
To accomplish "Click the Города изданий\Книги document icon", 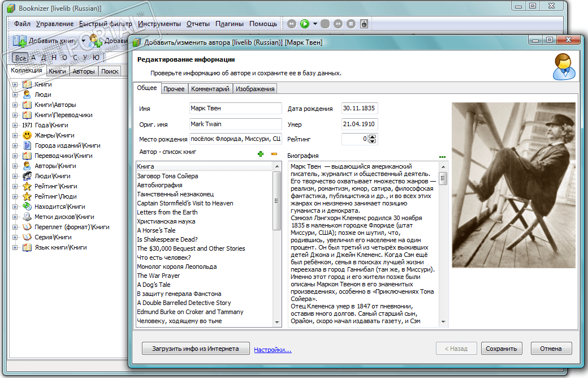I will (x=27, y=145).
